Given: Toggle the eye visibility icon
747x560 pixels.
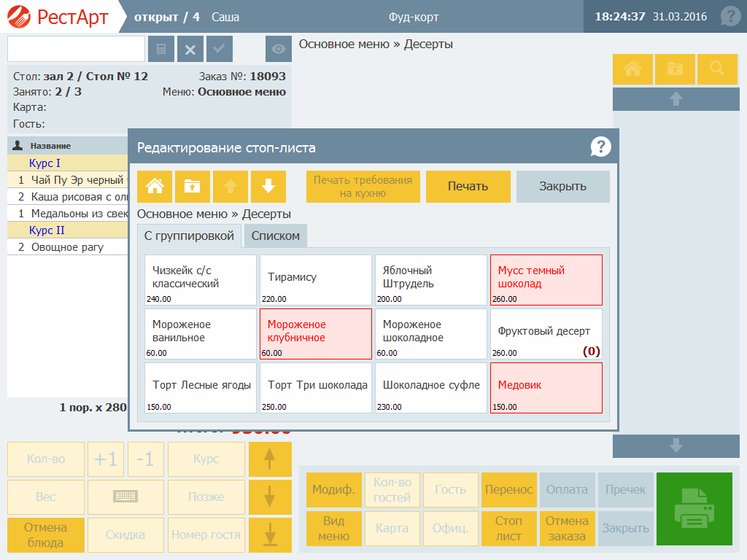Looking at the screenshot, I should pyautogui.click(x=278, y=49).
